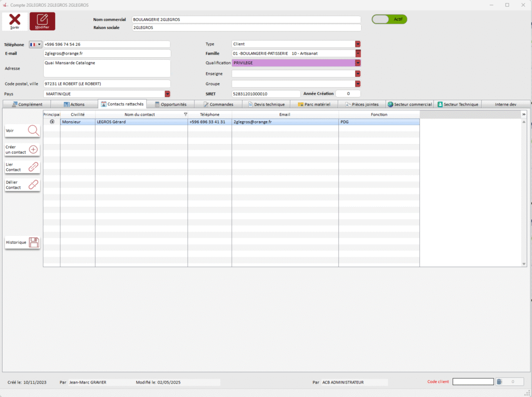This screenshot has height=397, width=532.
Task: Click the Délier Contact unlink icon
Action: [x=33, y=184]
